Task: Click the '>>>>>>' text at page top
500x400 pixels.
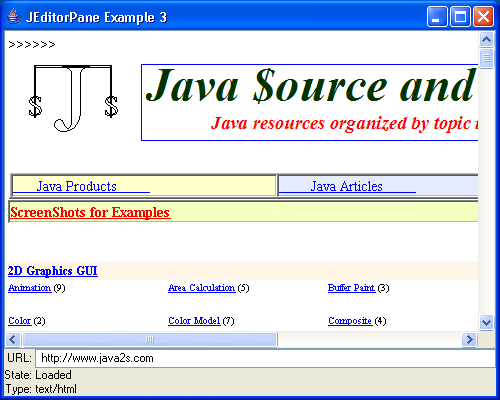Action: point(32,45)
